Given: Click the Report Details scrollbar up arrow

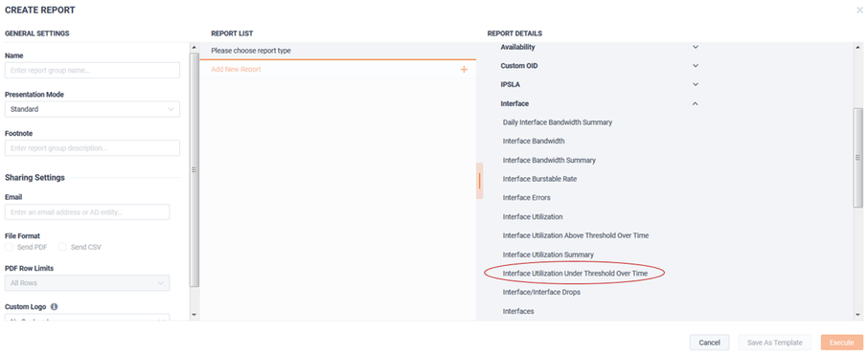Looking at the screenshot, I should pyautogui.click(x=857, y=48).
